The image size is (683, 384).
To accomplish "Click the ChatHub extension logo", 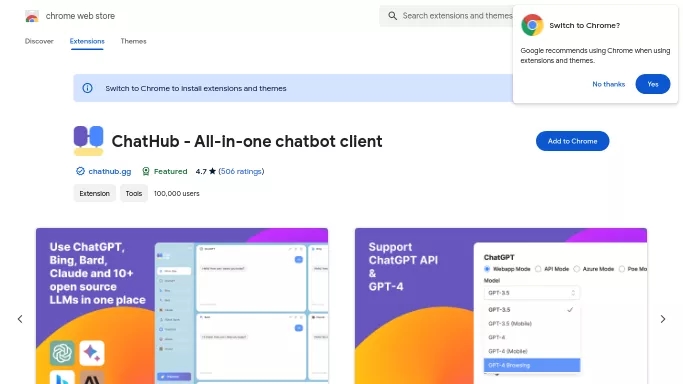I will [88, 141].
